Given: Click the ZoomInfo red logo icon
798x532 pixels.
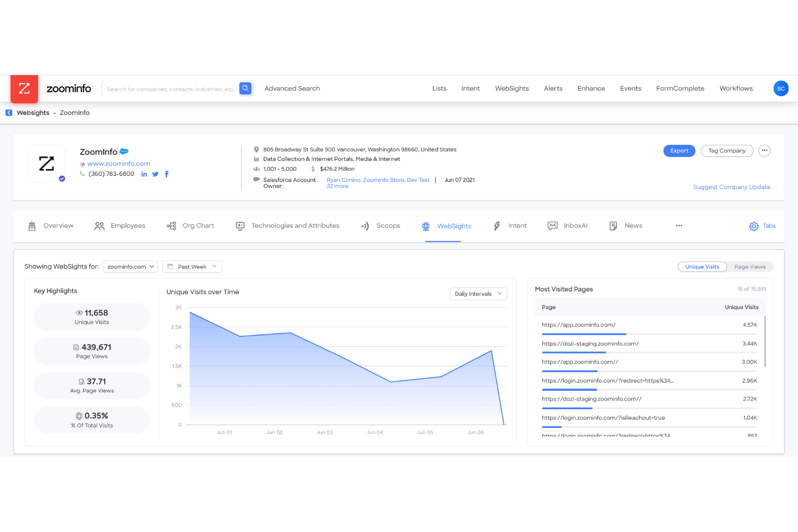Looking at the screenshot, I should point(24,88).
